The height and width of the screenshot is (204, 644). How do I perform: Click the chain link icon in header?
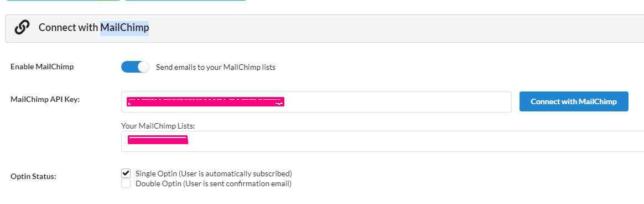[22, 28]
